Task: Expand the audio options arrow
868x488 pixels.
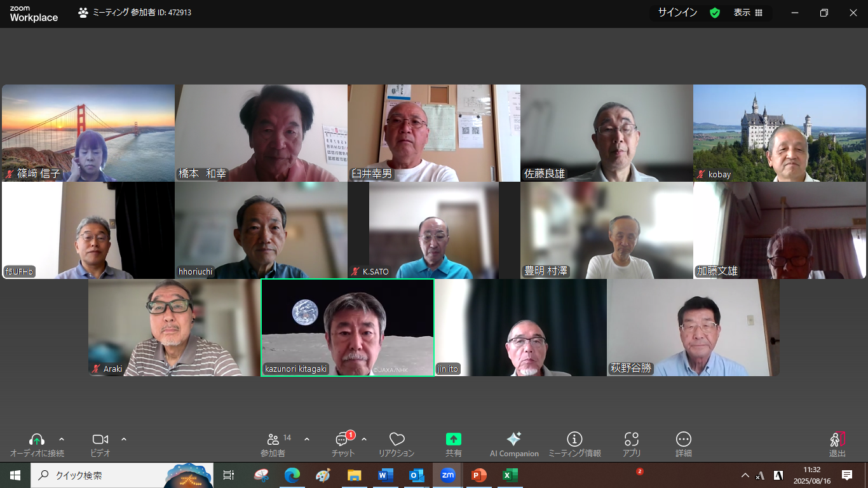Action: coord(62,439)
